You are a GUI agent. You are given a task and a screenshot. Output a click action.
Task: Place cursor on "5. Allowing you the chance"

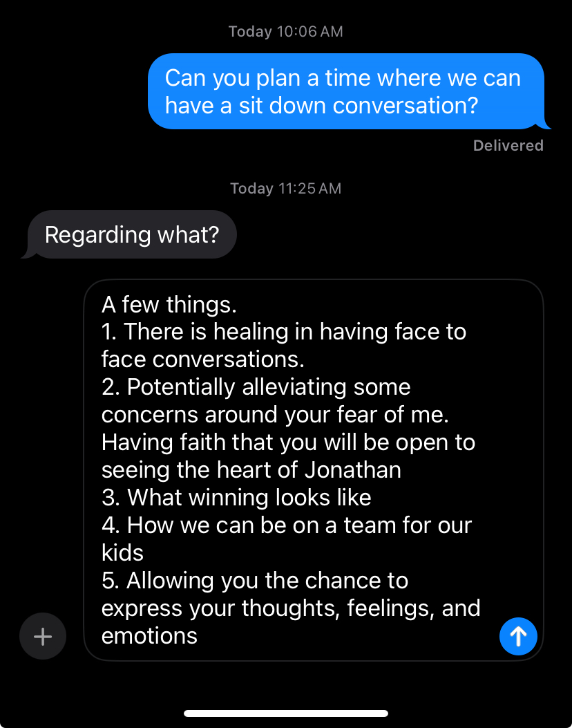(254, 581)
